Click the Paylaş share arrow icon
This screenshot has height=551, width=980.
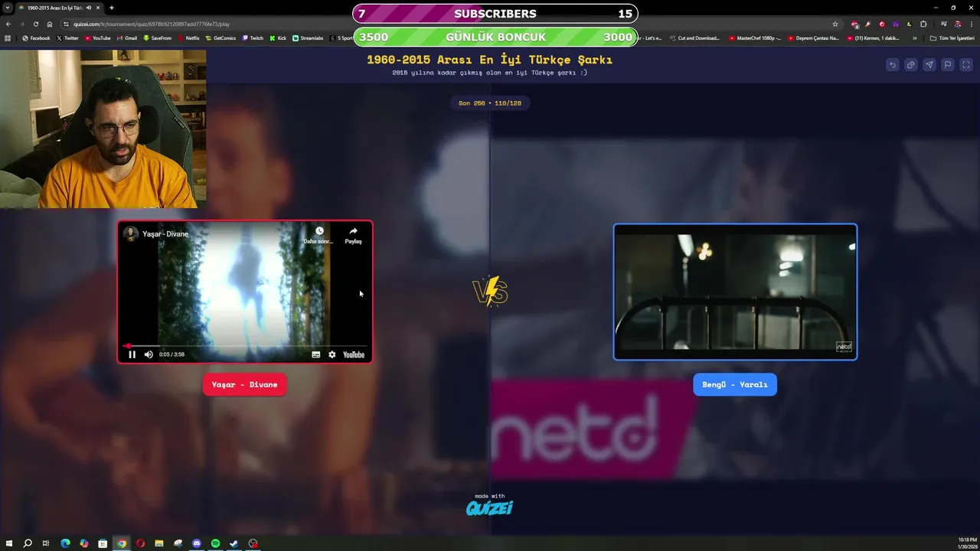tap(353, 231)
